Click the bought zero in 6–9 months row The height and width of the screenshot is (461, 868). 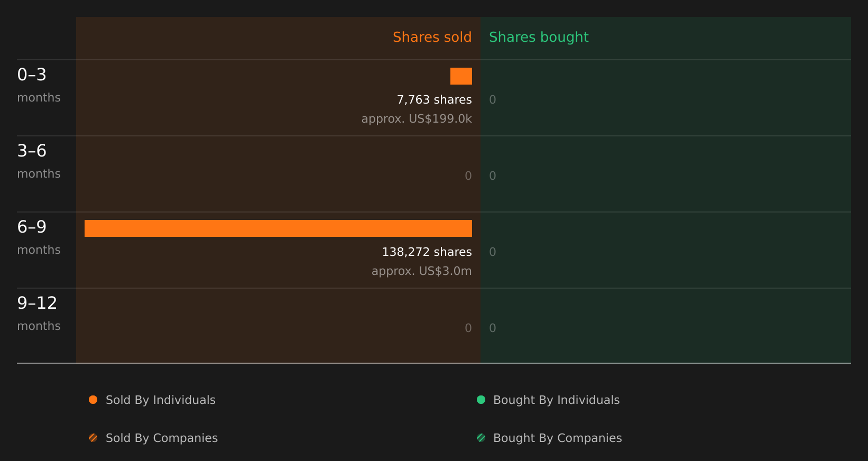click(493, 252)
